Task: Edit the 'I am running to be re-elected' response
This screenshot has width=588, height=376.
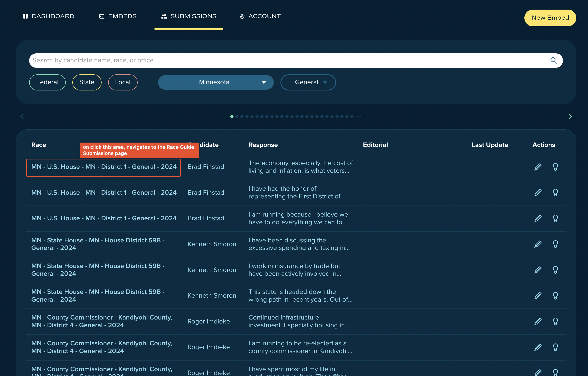Action: point(538,347)
